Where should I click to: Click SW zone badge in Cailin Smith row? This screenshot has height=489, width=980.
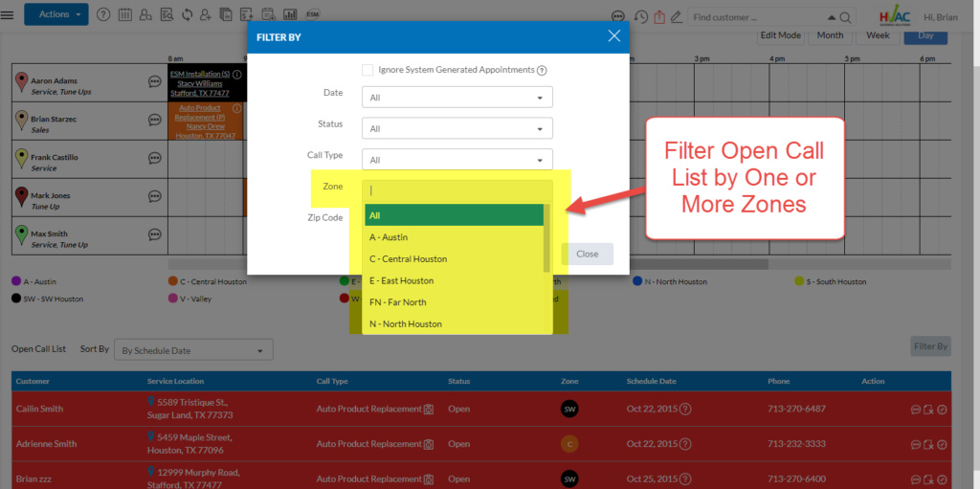(569, 409)
